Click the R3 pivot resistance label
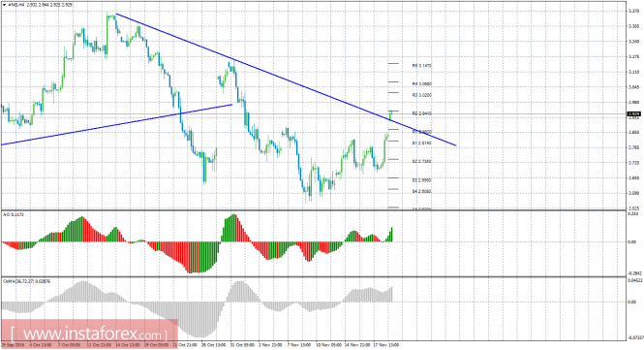 (422, 95)
